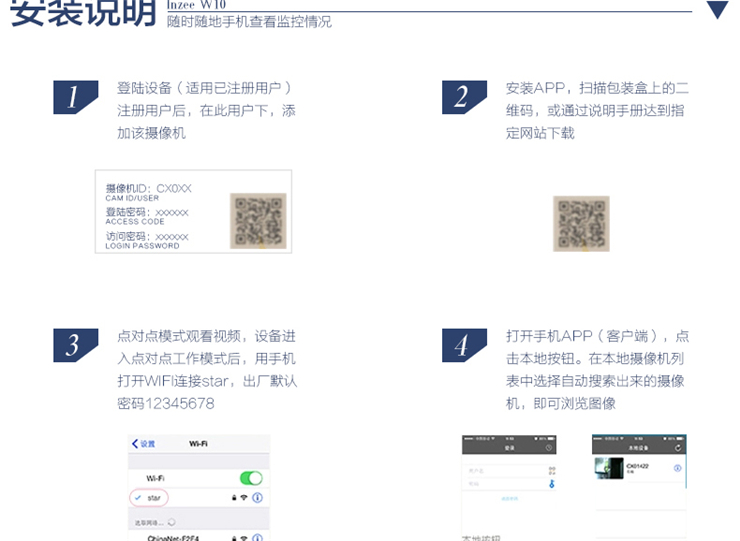Toggle the Wi-Fi switch off
740x541 pixels.
[250, 478]
